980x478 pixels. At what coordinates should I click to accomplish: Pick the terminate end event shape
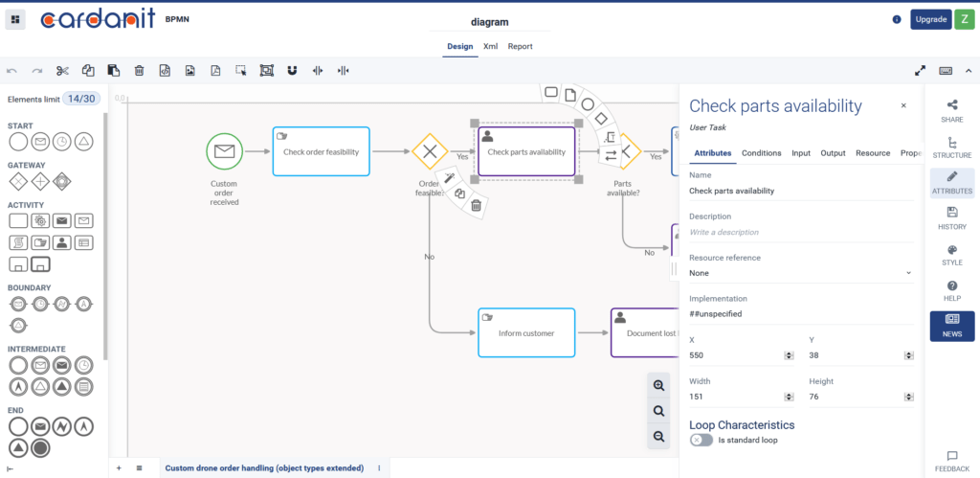pos(40,448)
